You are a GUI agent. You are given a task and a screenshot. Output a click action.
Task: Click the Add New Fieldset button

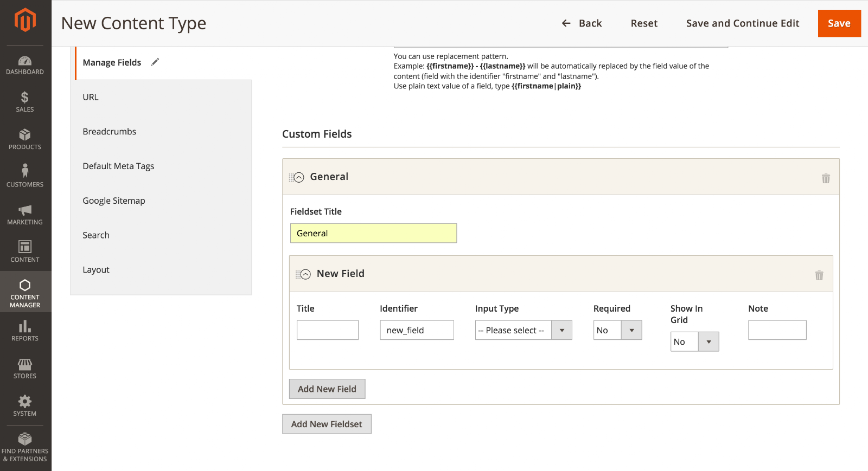pos(327,424)
